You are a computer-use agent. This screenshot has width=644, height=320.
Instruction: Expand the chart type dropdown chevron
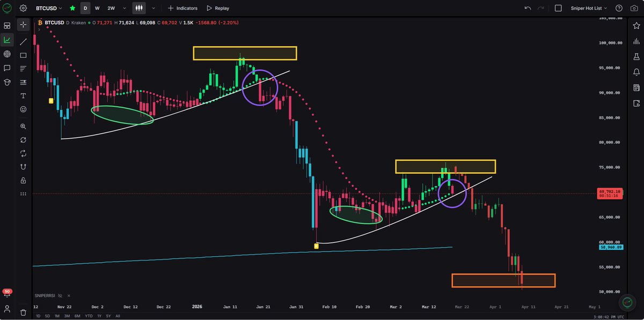click(153, 8)
